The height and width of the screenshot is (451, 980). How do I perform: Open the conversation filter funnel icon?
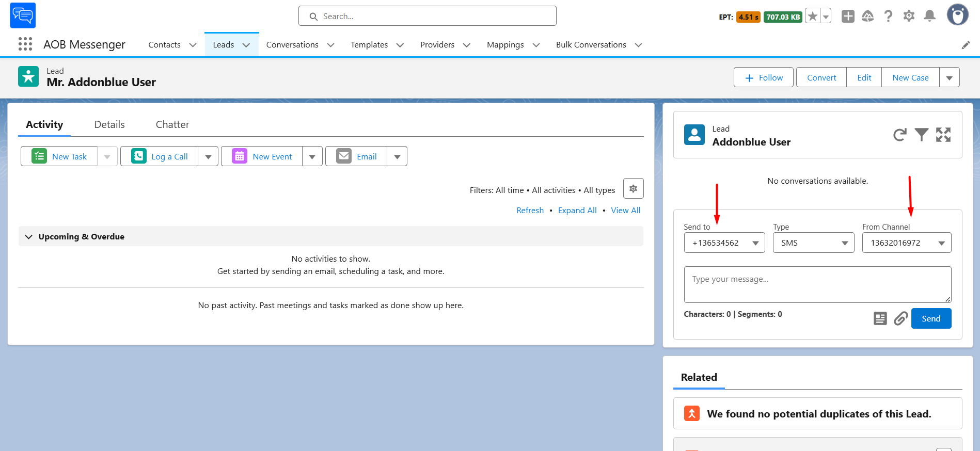922,135
